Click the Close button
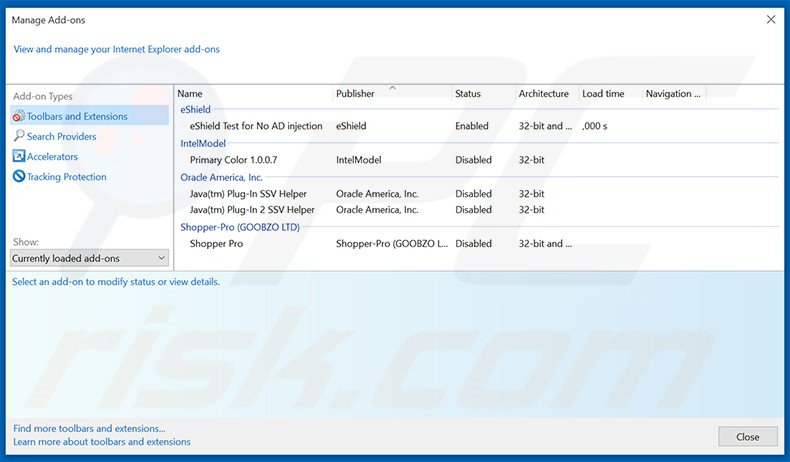Image resolution: width=790 pixels, height=462 pixels. 748,437
